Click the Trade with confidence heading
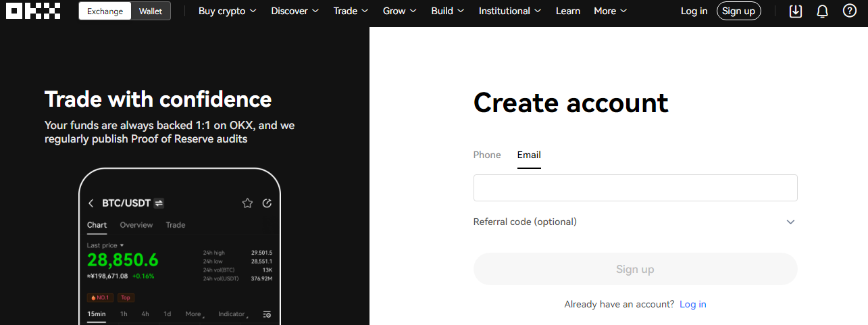Screen dimensions: 868x325 (158, 99)
